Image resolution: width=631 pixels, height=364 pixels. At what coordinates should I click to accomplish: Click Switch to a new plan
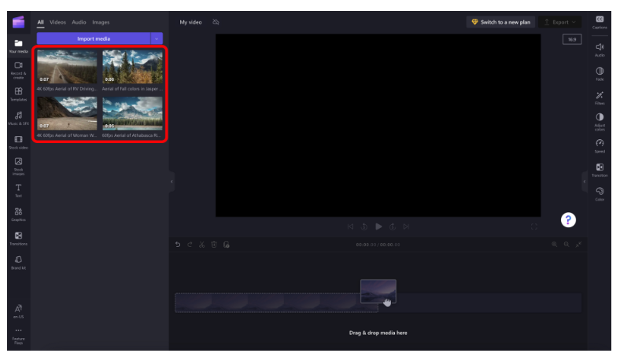click(501, 22)
